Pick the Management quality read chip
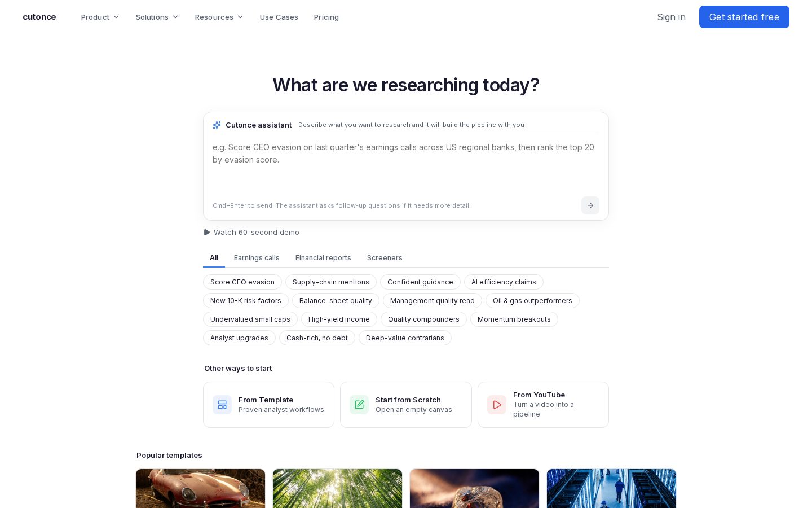This screenshot has width=812, height=508. [x=433, y=301]
